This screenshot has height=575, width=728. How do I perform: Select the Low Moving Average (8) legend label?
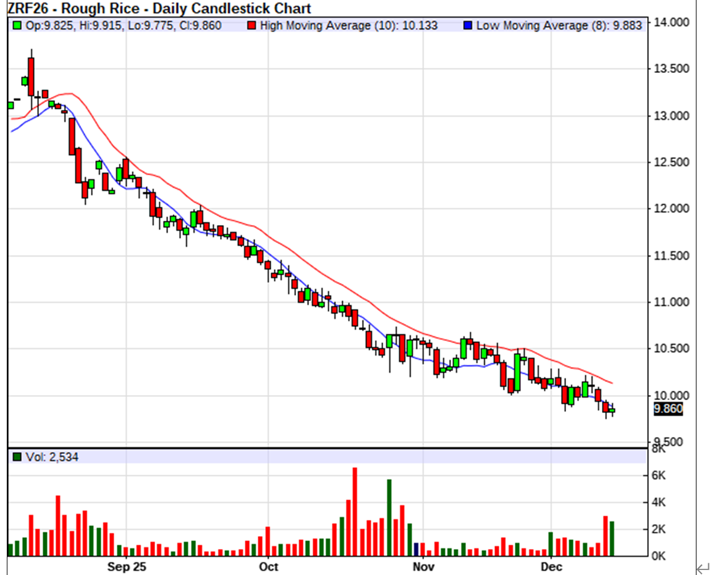click(559, 25)
